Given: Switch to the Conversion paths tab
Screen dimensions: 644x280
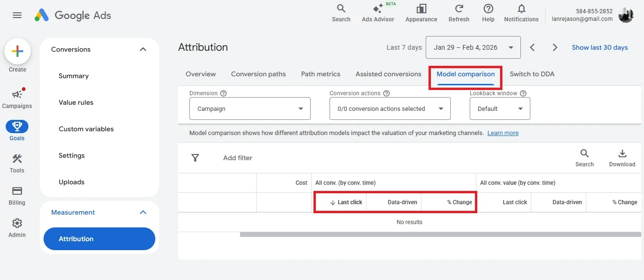Looking at the screenshot, I should (258, 74).
